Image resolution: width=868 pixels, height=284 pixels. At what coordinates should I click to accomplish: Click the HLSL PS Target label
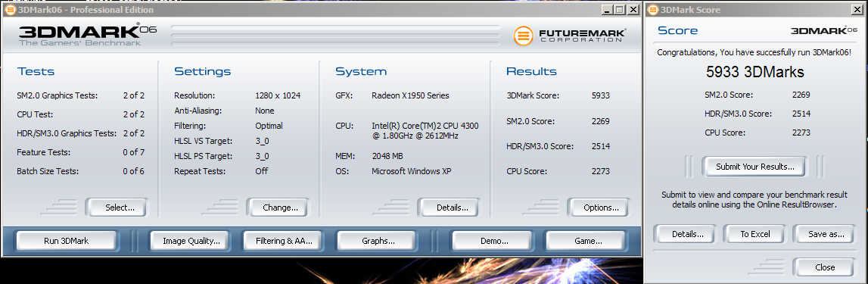click(203, 156)
